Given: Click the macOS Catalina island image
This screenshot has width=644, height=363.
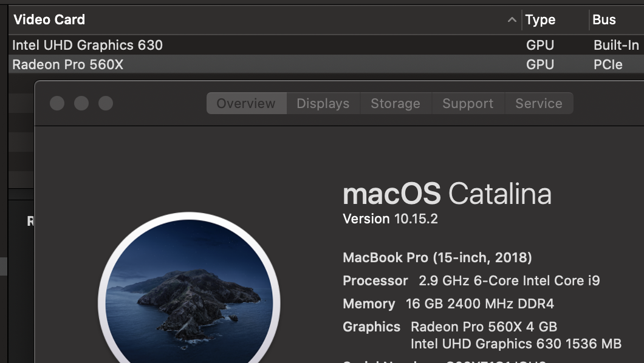Looking at the screenshot, I should 190,288.
